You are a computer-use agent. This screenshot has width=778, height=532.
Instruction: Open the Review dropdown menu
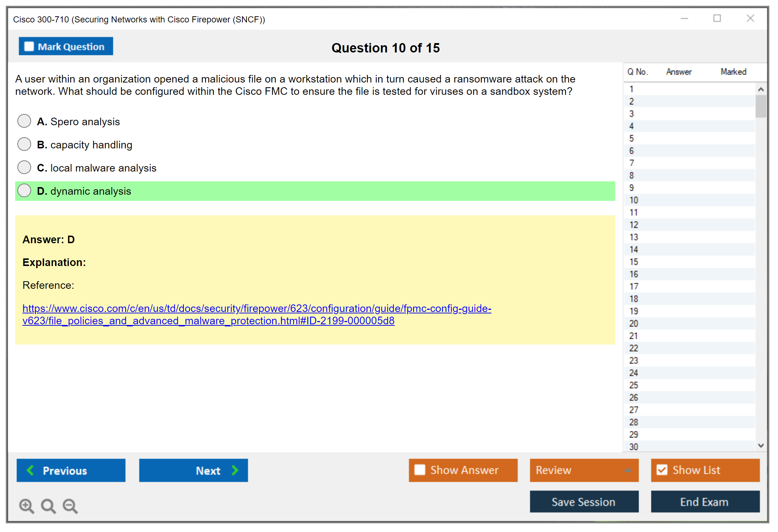click(627, 470)
